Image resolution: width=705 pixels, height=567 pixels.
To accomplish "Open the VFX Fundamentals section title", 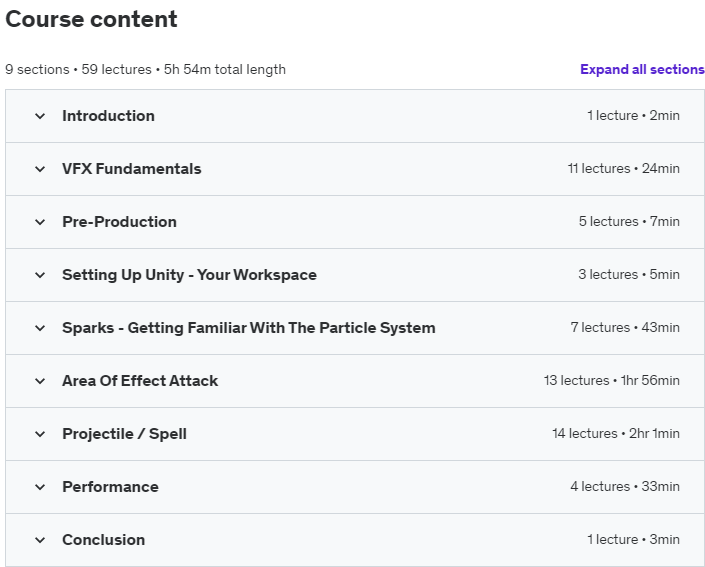I will 132,169.
